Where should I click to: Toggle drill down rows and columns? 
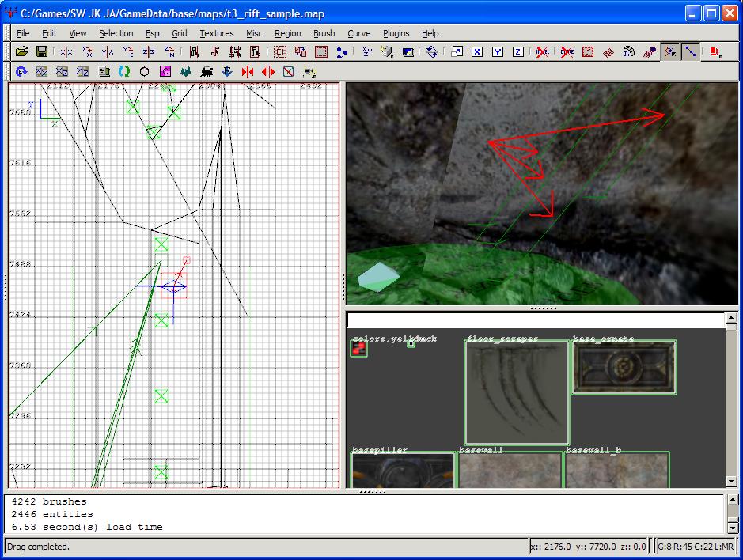click(x=691, y=51)
